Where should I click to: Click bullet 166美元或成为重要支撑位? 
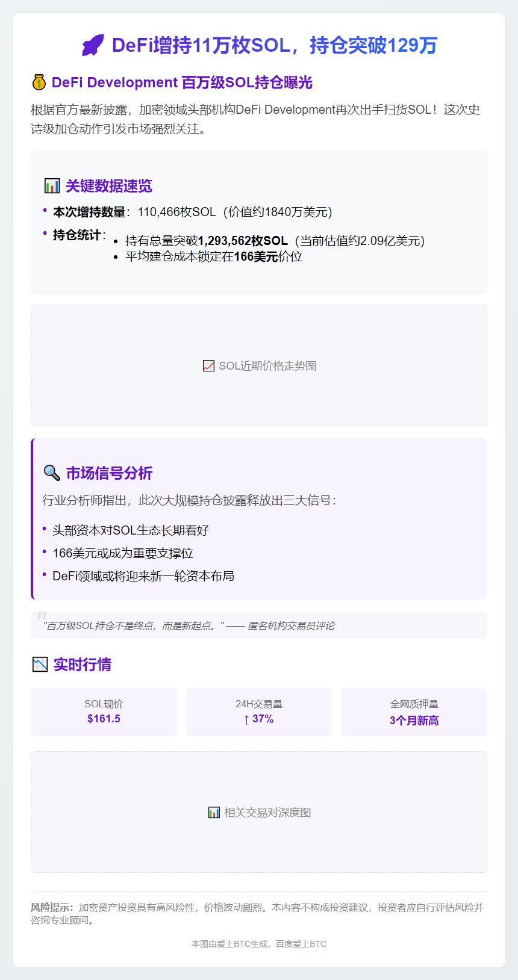(x=123, y=553)
